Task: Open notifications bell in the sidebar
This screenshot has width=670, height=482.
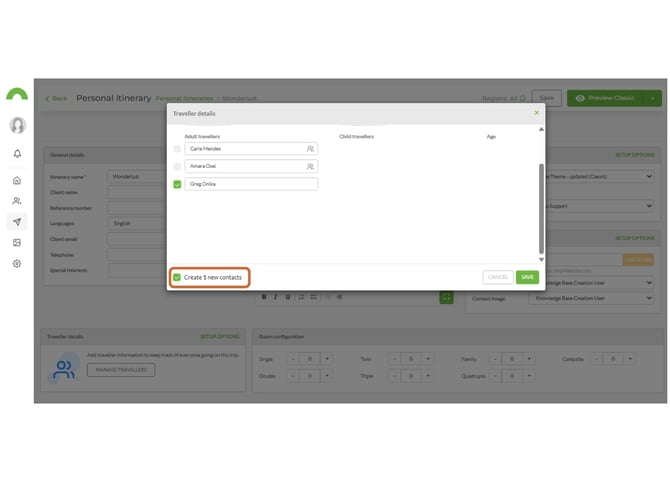Action: tap(17, 153)
